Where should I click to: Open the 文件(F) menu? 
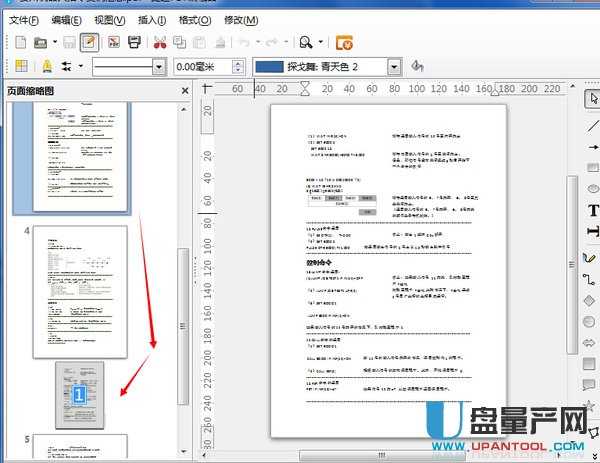[24, 20]
